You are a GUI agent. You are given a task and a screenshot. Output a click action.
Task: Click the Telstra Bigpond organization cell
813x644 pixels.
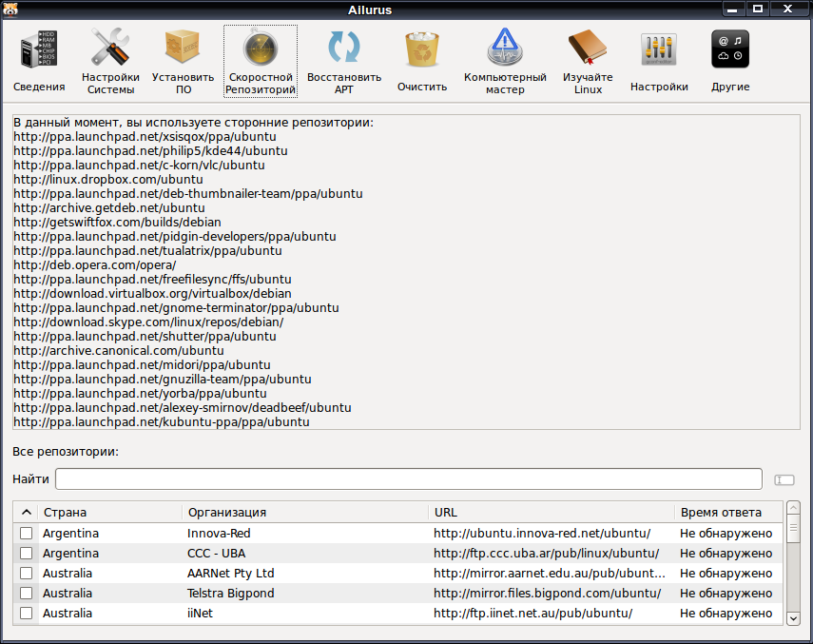231,594
